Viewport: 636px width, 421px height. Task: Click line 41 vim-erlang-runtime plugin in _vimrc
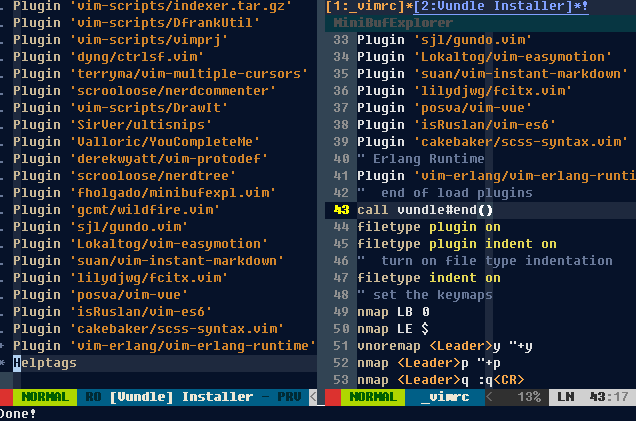point(496,176)
